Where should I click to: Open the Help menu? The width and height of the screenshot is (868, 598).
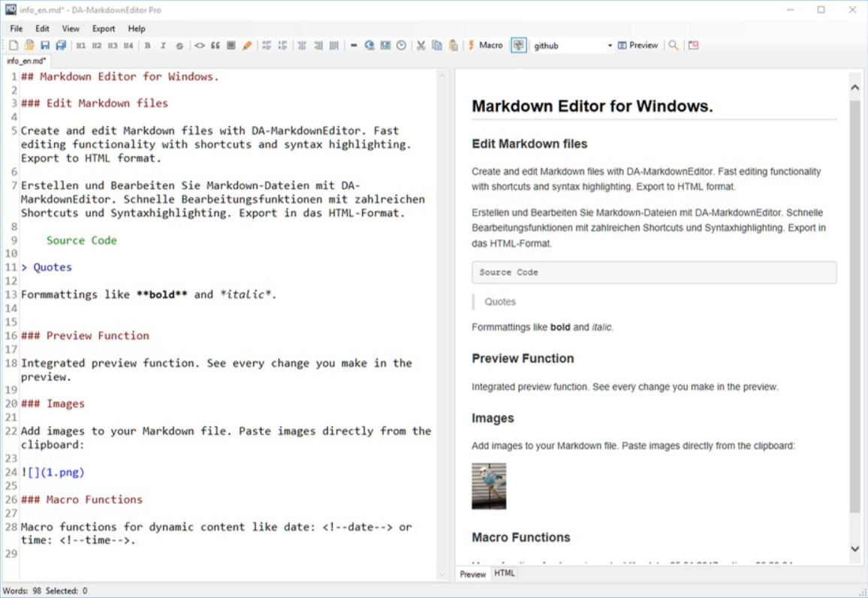pyautogui.click(x=136, y=29)
